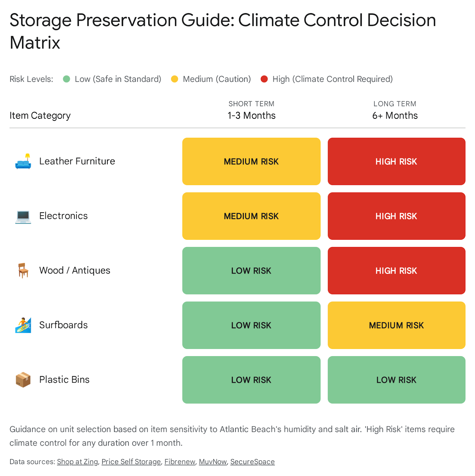
Task: Click the laptop icon beside Electronics
Action: coord(23,216)
